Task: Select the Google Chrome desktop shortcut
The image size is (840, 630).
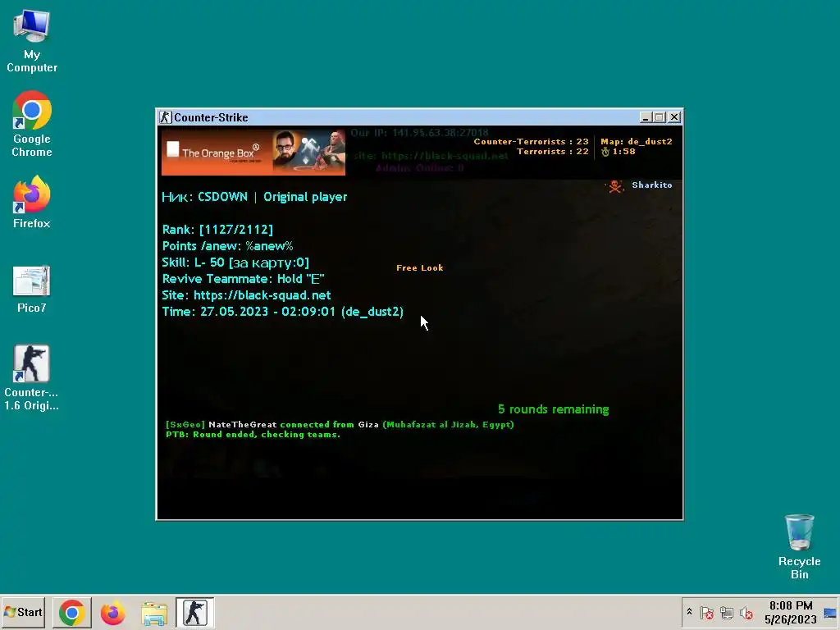Action: (32, 125)
